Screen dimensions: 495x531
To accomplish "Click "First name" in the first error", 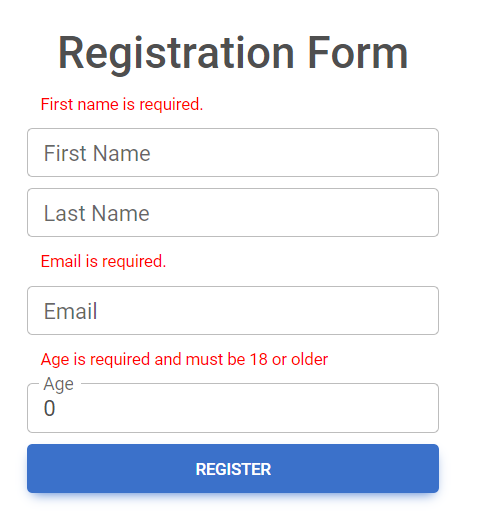I will [x=80, y=104].
